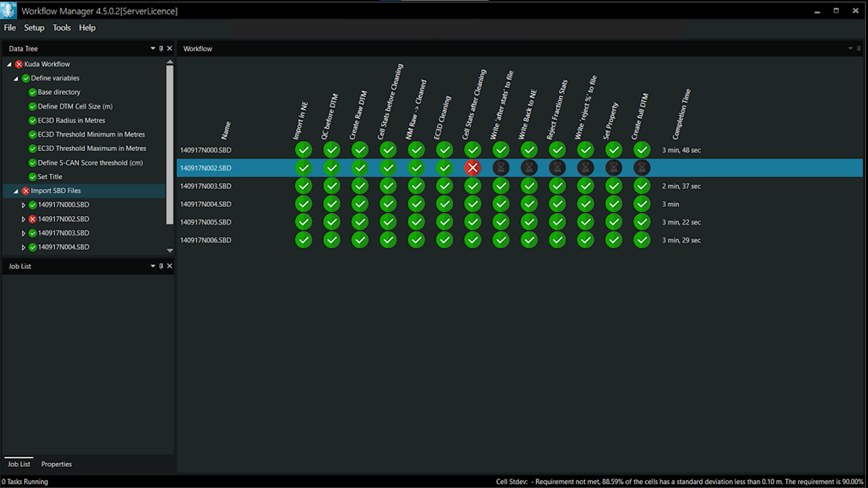Click the Cell Stdev requirement status message
The height and width of the screenshot is (488, 868).
pyautogui.click(x=679, y=482)
